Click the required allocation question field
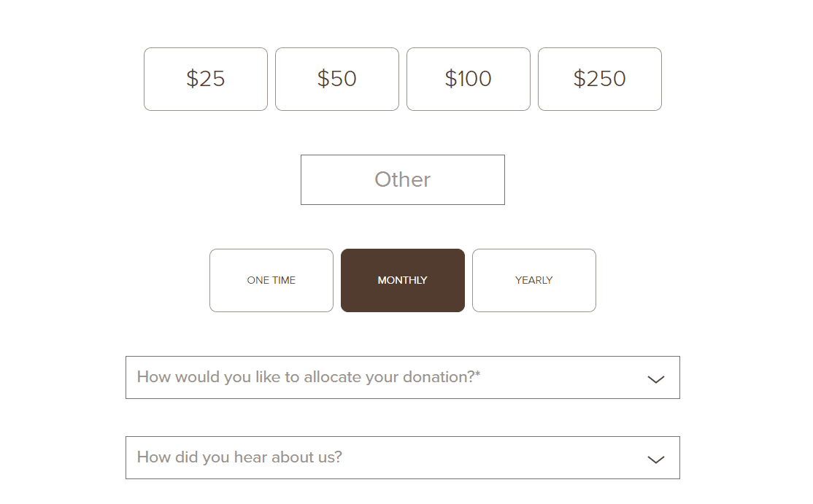This screenshot has width=813, height=504. click(402, 377)
